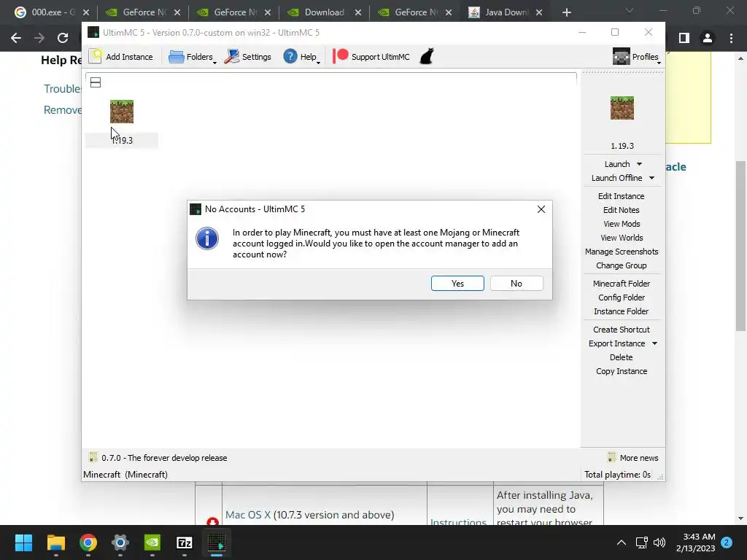This screenshot has width=747, height=560.
Task: Open the notification badge on taskbar
Action: click(x=727, y=542)
